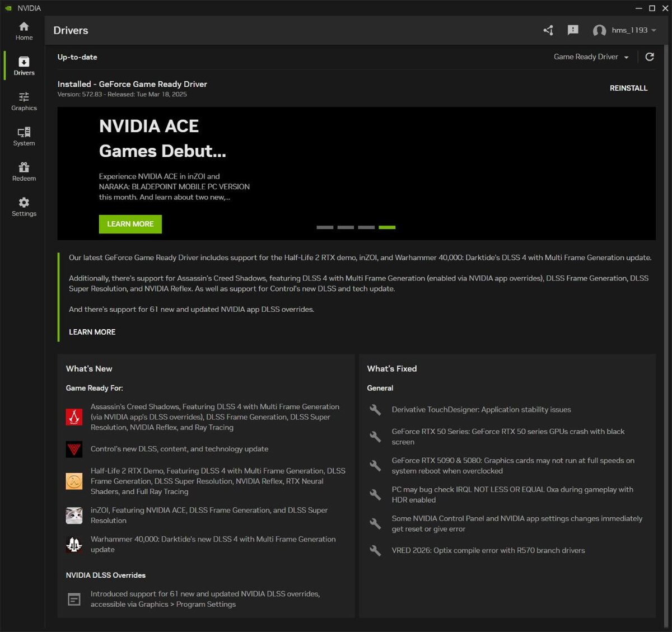Open the feedback notification icon

[x=573, y=30]
